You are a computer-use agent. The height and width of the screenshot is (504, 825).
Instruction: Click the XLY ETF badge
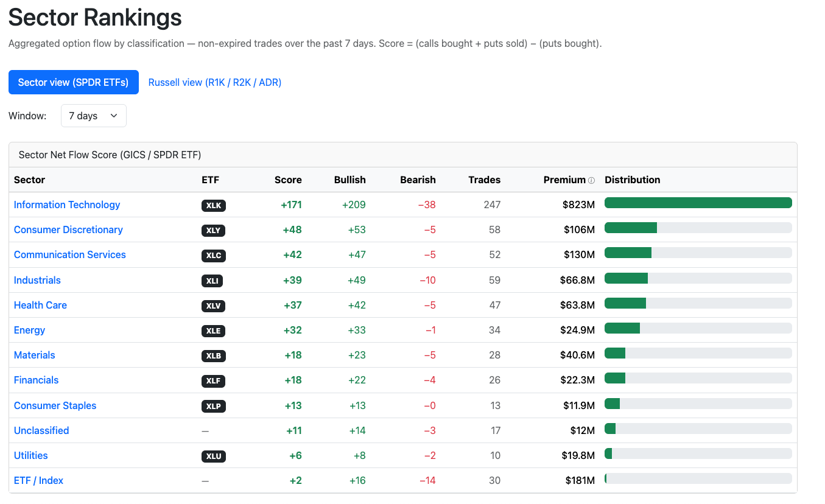tap(214, 231)
